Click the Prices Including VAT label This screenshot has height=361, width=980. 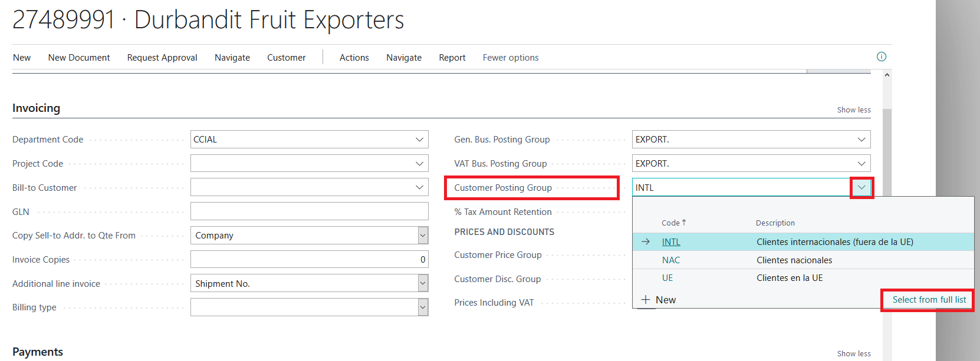point(494,303)
